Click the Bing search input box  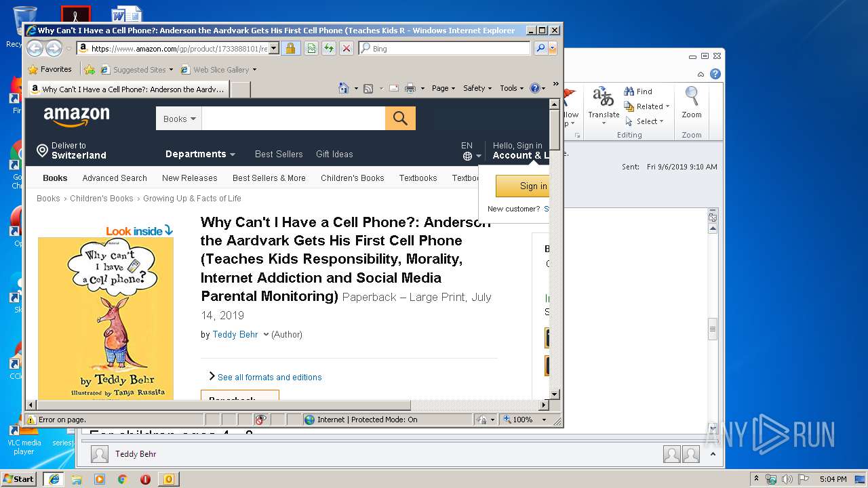pyautogui.click(x=445, y=48)
